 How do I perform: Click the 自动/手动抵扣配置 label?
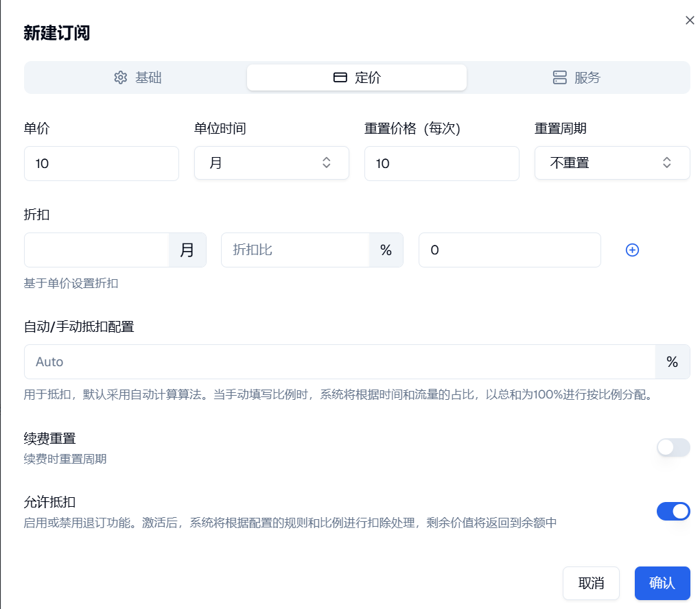79,326
